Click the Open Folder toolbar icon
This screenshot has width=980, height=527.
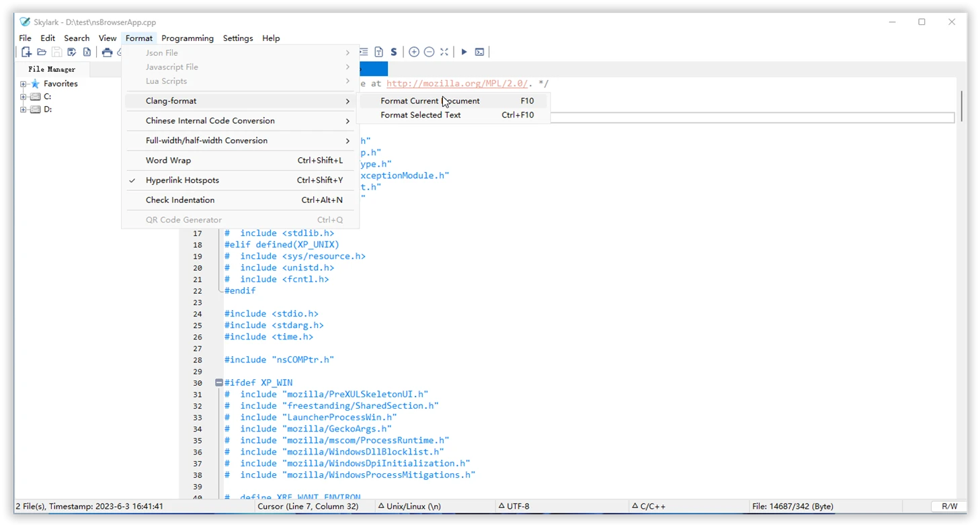[x=42, y=52]
